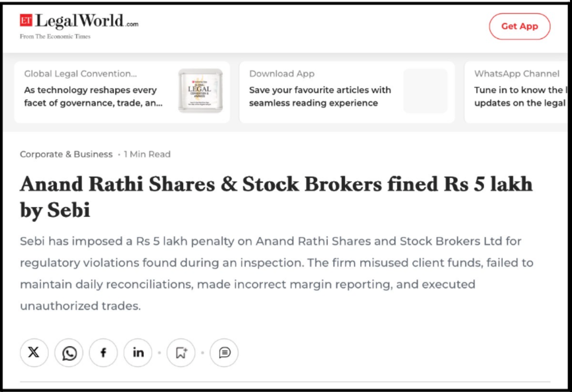Screen dimensions: 572x392
Task: Open the Corporate & Business section
Action: [x=65, y=154]
